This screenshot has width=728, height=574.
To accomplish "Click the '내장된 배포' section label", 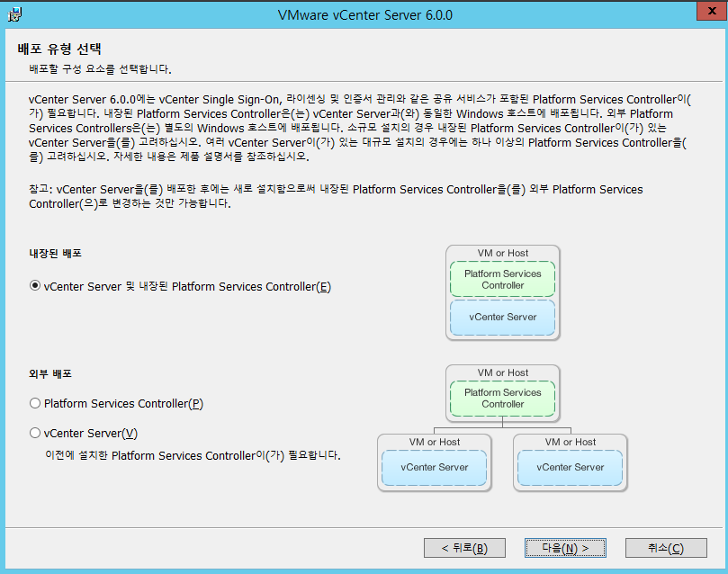I will pos(56,255).
